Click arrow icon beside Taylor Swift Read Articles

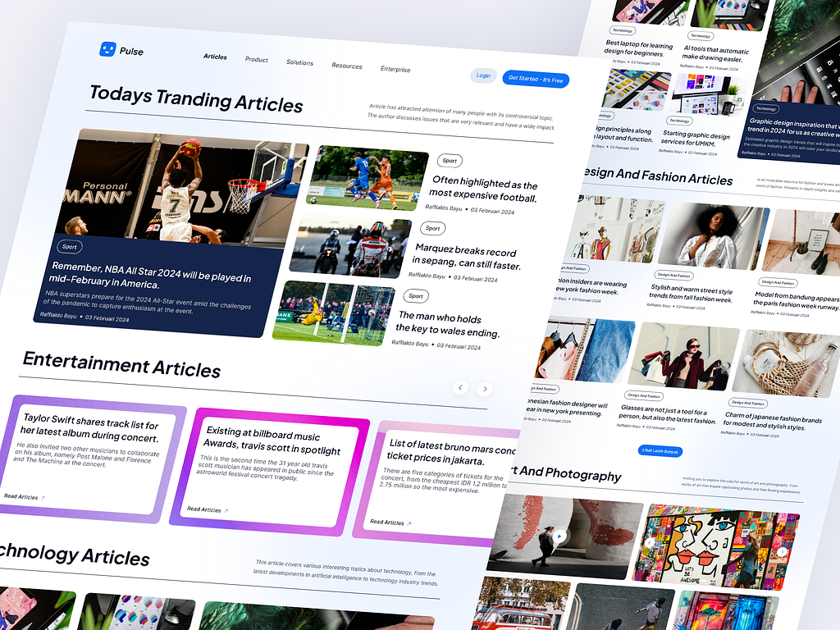click(43, 498)
